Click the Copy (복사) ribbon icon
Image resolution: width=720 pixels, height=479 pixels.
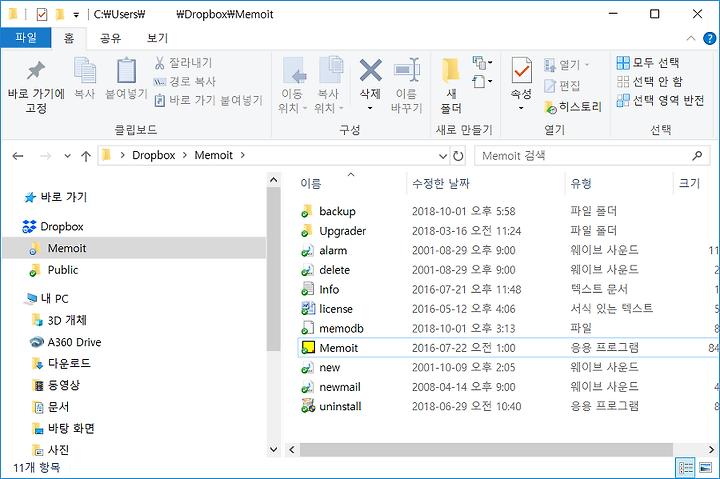pos(85,70)
